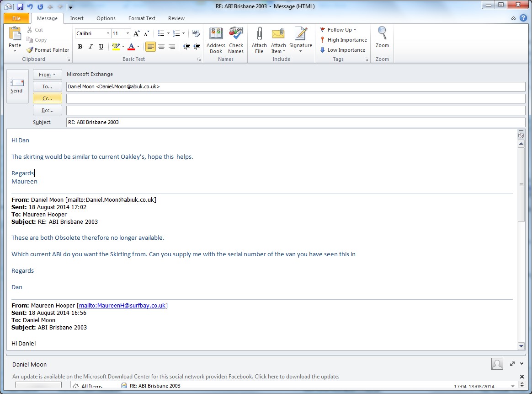Click into the Subject field
Image resolution: width=532 pixels, height=394 pixels.
tap(296, 122)
